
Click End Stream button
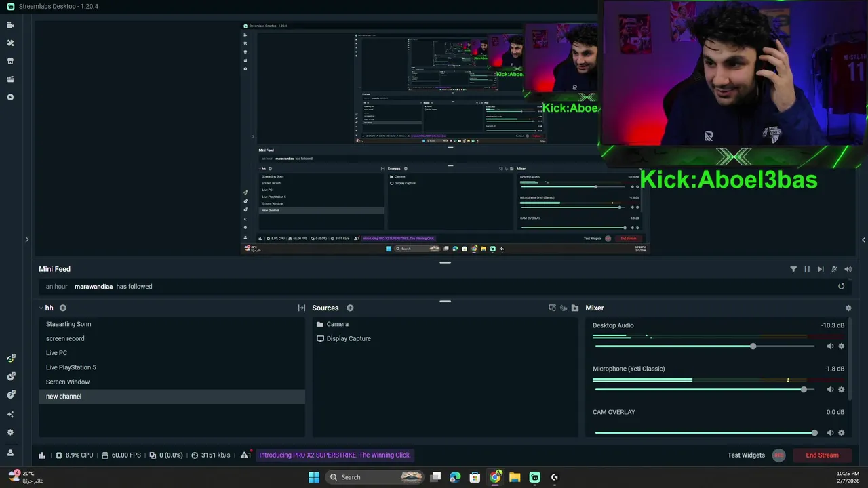(822, 455)
